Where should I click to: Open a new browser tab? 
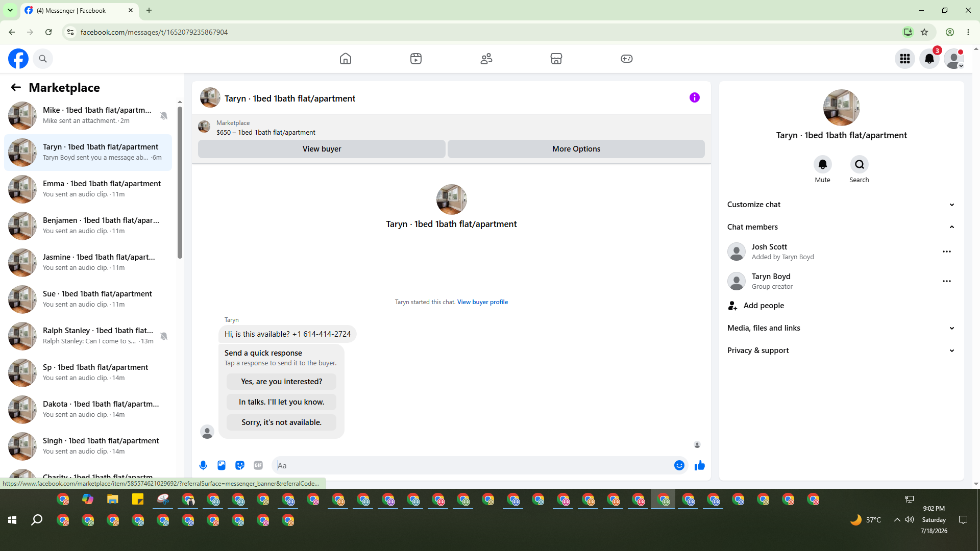[x=149, y=10]
